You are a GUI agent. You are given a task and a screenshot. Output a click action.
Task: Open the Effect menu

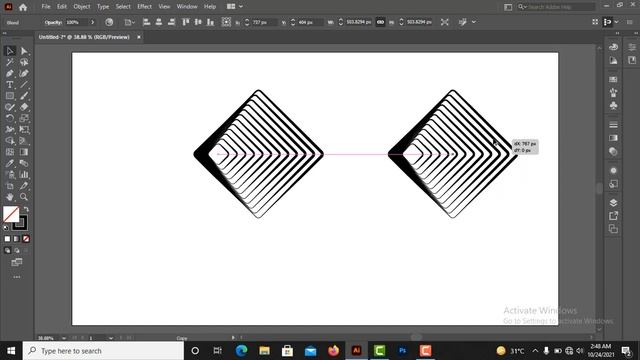[x=144, y=7]
